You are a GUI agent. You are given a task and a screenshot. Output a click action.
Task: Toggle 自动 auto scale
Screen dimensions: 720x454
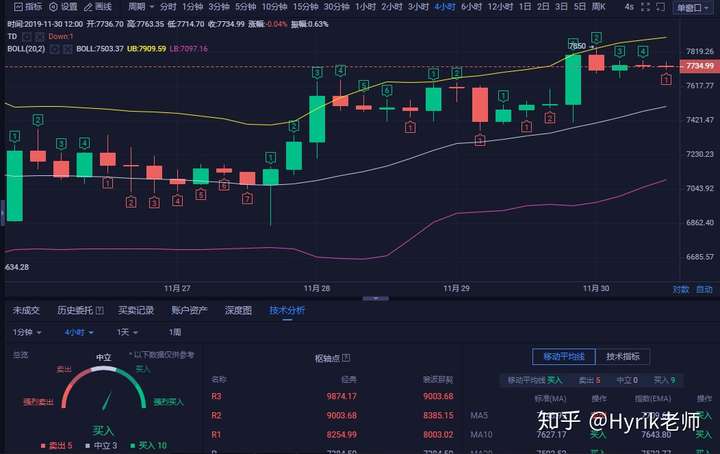[704, 289]
